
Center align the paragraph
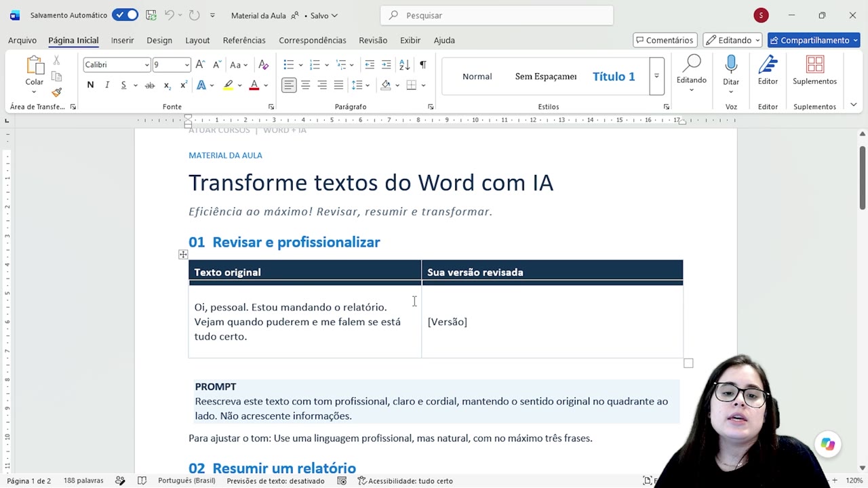coord(305,85)
